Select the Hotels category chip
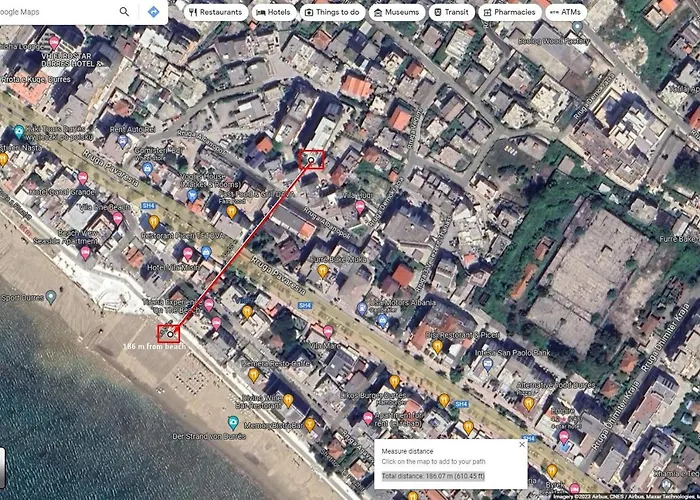The height and width of the screenshot is (500, 700). tap(274, 12)
